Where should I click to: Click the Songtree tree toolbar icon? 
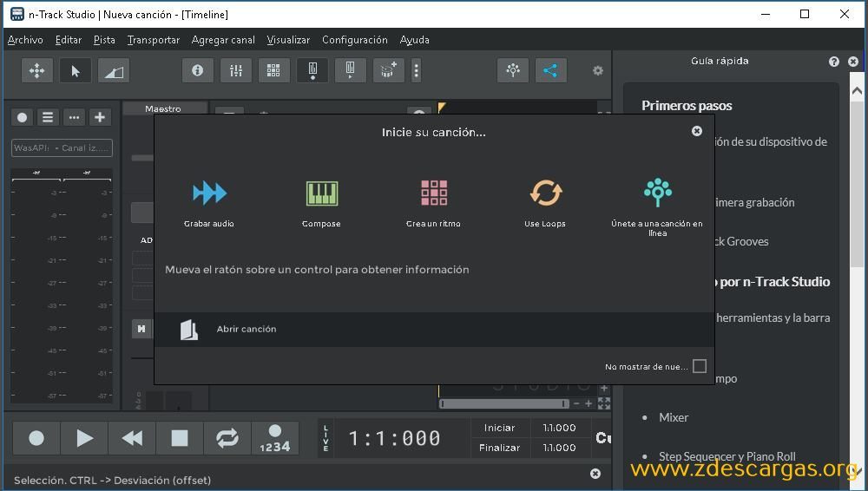pyautogui.click(x=513, y=70)
